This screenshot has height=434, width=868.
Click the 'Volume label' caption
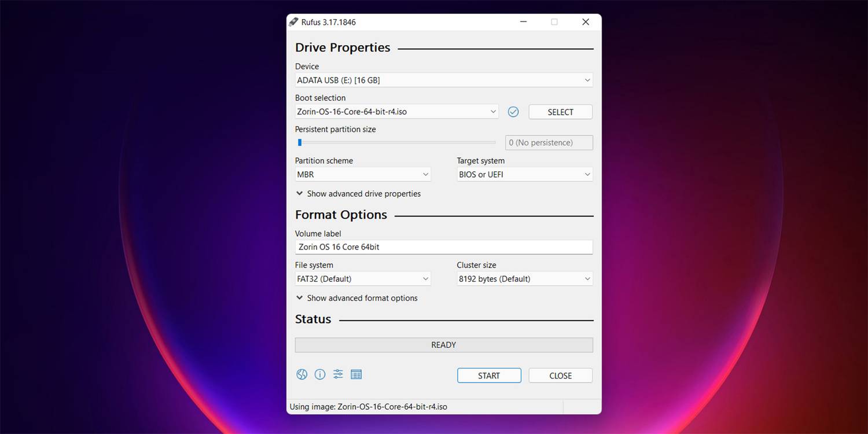click(318, 234)
